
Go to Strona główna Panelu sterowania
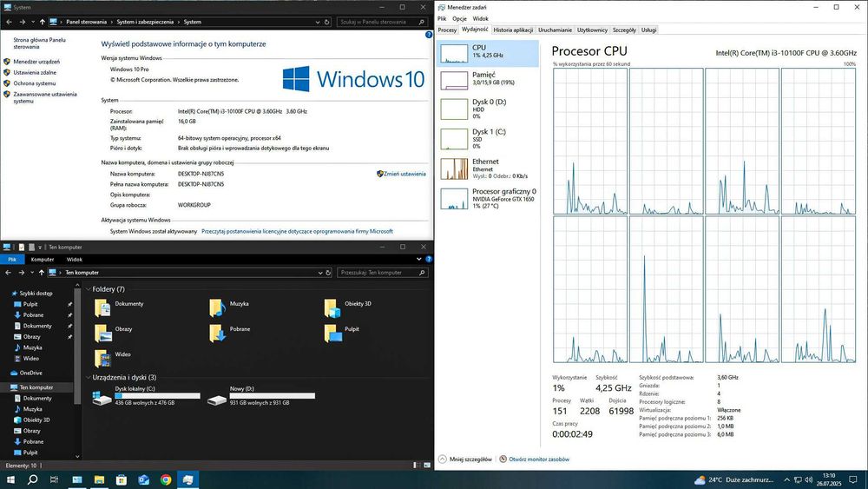coord(39,43)
